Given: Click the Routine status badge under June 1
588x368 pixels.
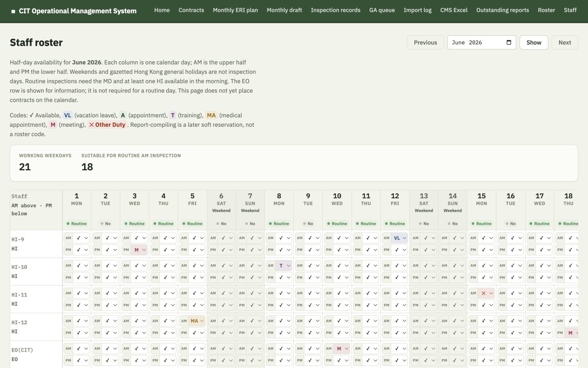Looking at the screenshot, I should [76, 224].
